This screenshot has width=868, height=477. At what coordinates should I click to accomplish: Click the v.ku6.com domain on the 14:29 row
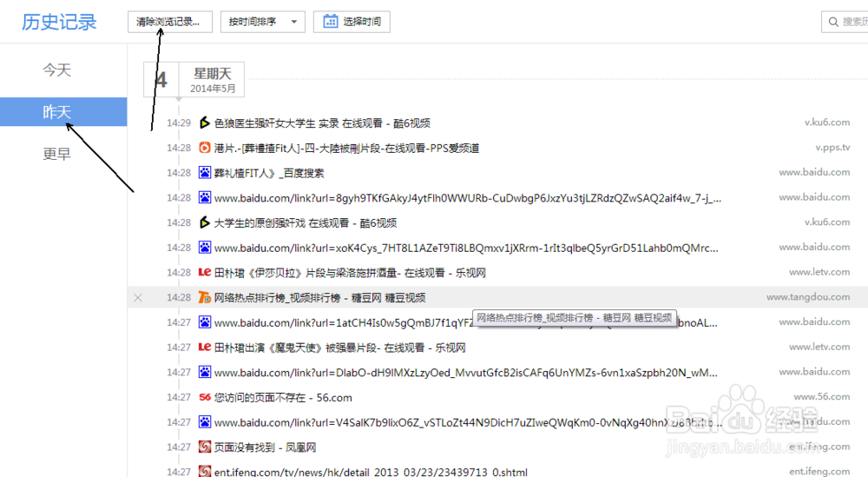[x=827, y=123]
